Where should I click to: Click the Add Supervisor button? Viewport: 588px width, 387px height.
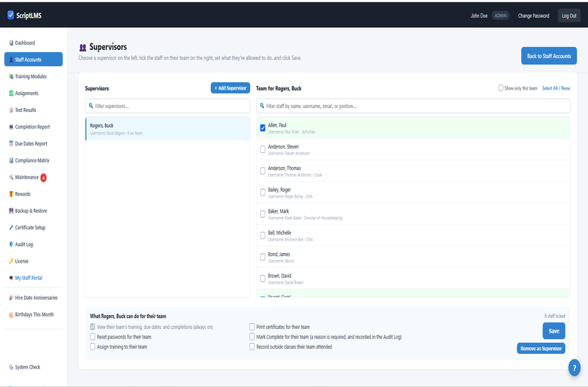point(230,88)
